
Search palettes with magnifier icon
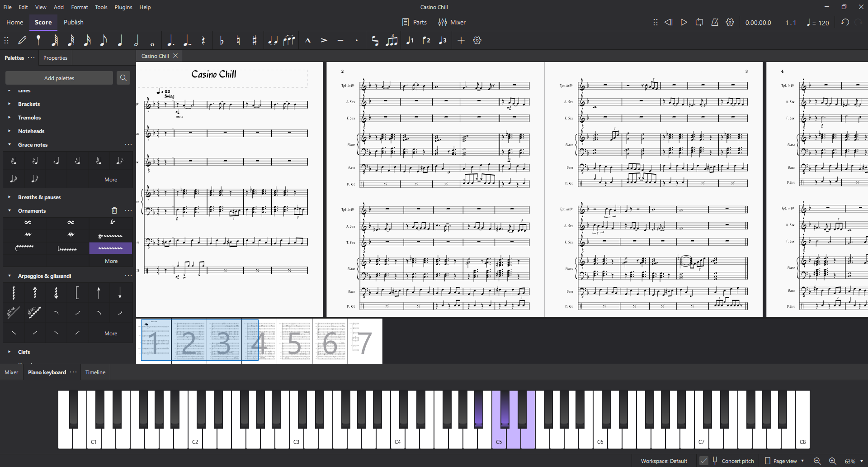(x=123, y=78)
